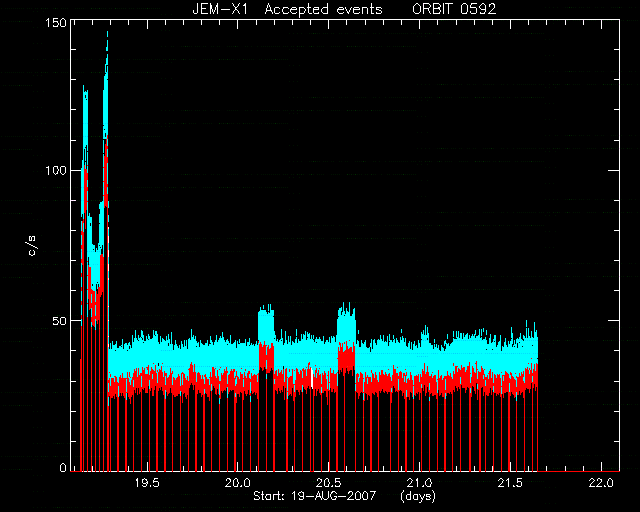Click the 0 y-axis tick label
Screen dimensions: 640x512
(x=63, y=467)
